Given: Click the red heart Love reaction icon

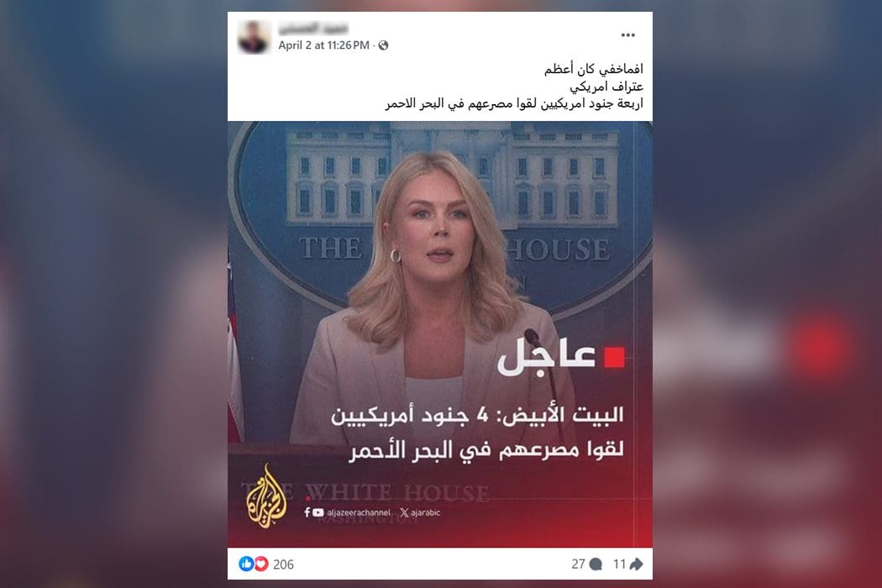Looking at the screenshot, I should (x=261, y=564).
